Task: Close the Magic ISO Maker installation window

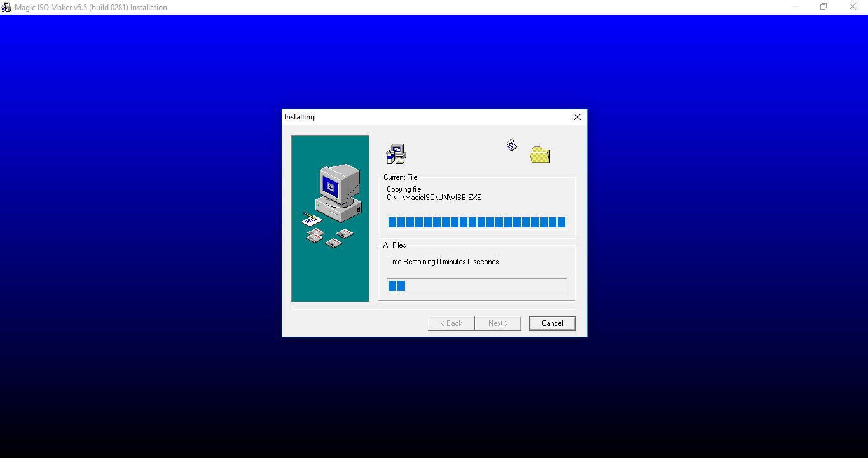Action: 853,7
